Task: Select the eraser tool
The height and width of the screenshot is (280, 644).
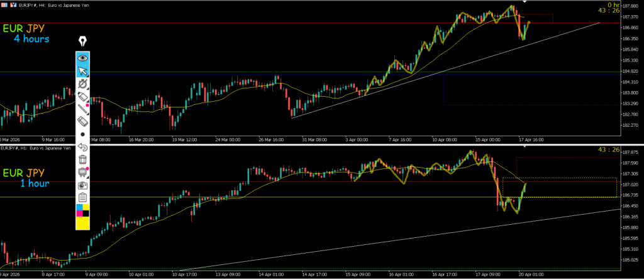Action: coord(83,121)
